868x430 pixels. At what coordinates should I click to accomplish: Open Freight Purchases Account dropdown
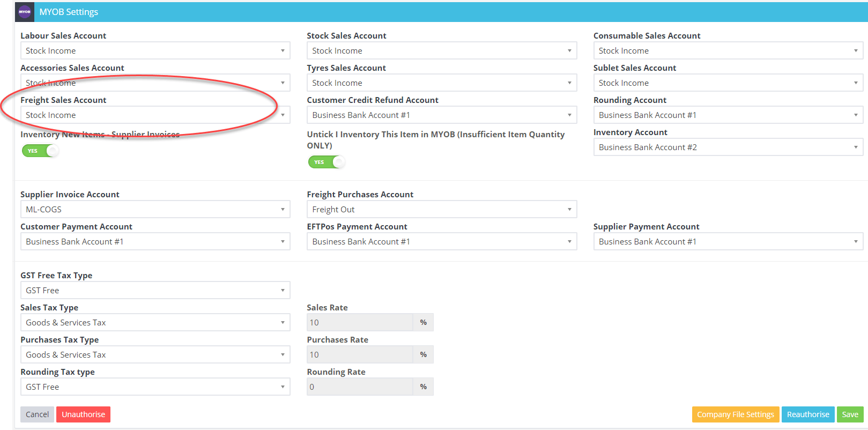click(x=442, y=209)
